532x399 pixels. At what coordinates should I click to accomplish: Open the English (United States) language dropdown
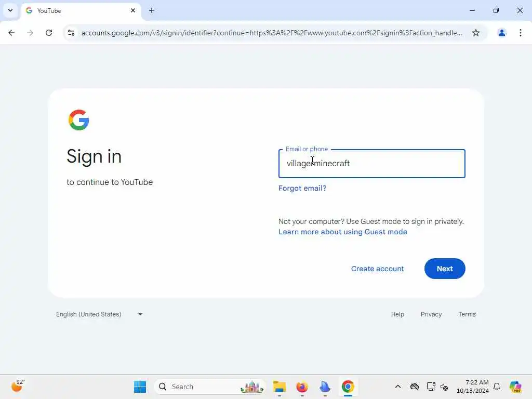[x=99, y=314]
